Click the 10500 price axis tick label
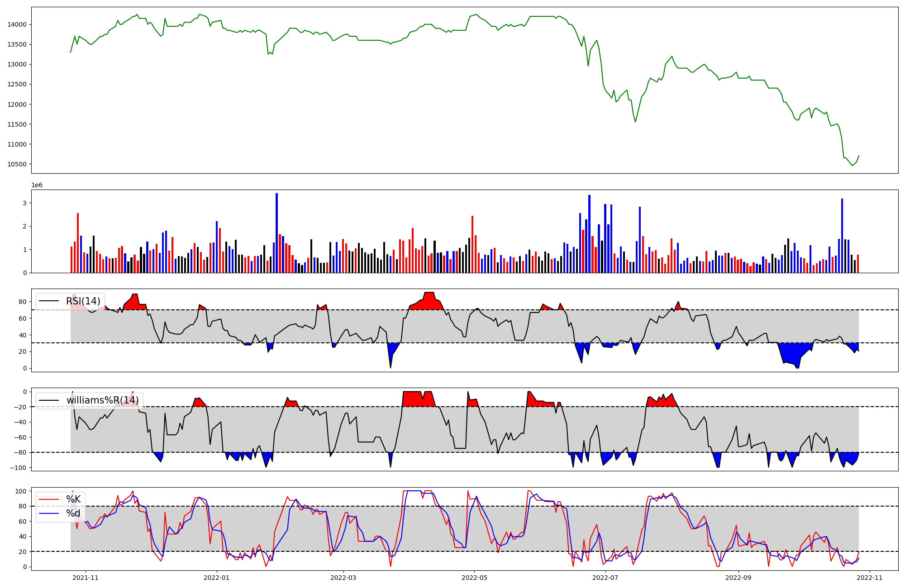This screenshot has width=905, height=588. (x=17, y=164)
